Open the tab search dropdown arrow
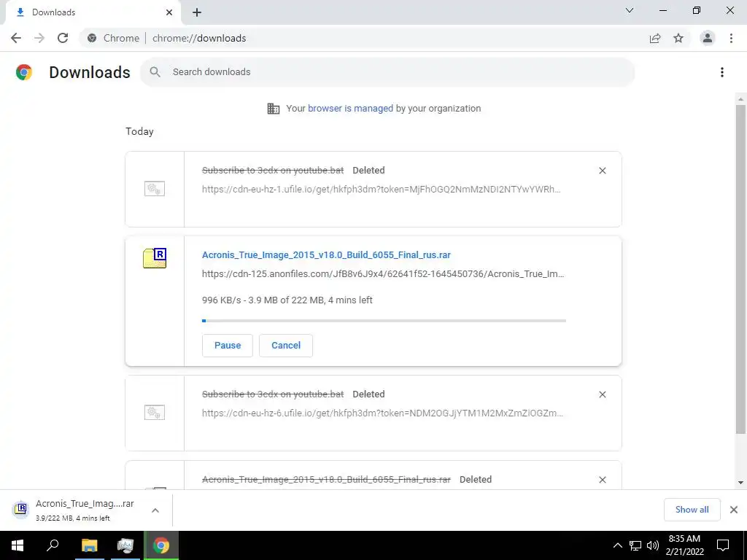Viewport: 747px width, 560px height. (x=630, y=10)
